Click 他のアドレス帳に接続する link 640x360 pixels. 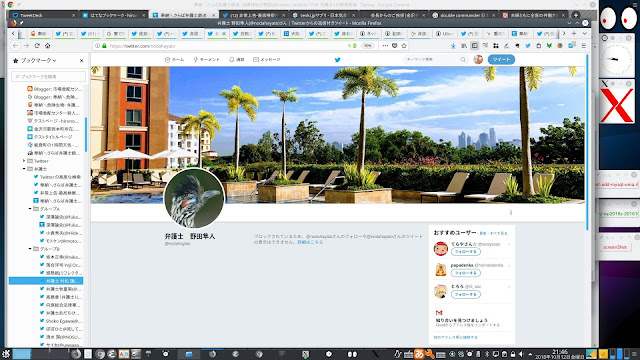(456, 338)
